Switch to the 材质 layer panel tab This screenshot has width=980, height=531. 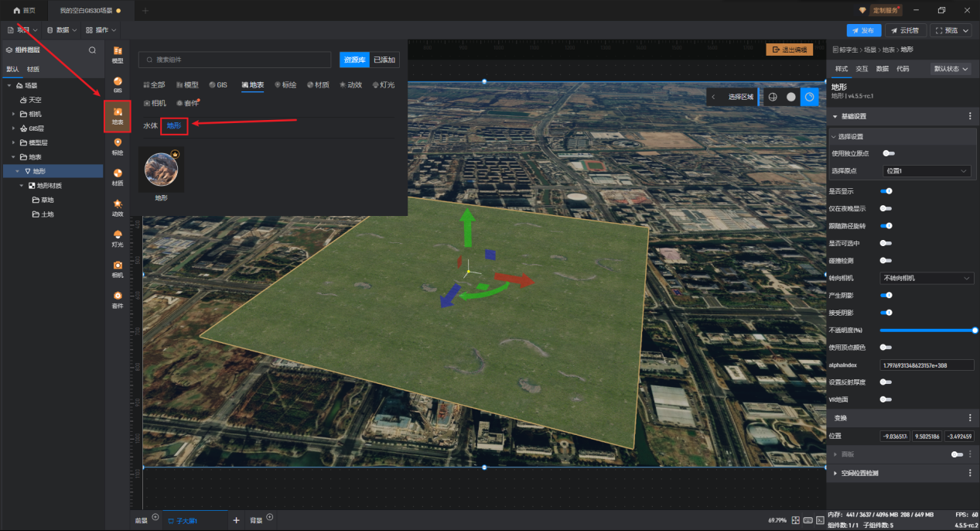click(33, 69)
